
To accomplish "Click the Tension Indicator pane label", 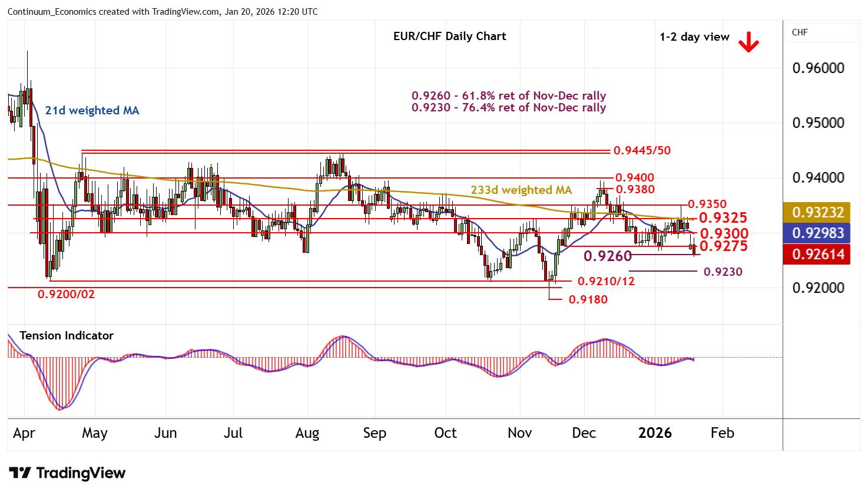I will [66, 335].
